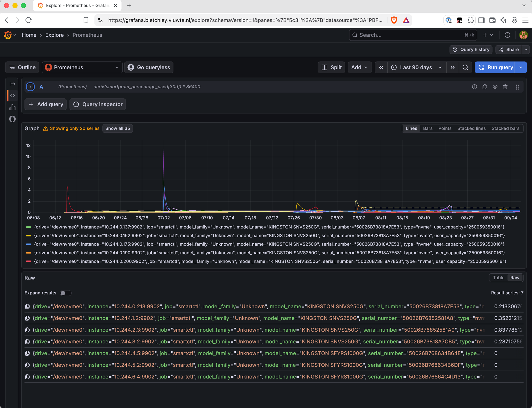The image size is (532, 408).
Task: Click the Grafana logo icon
Action: pos(8,35)
